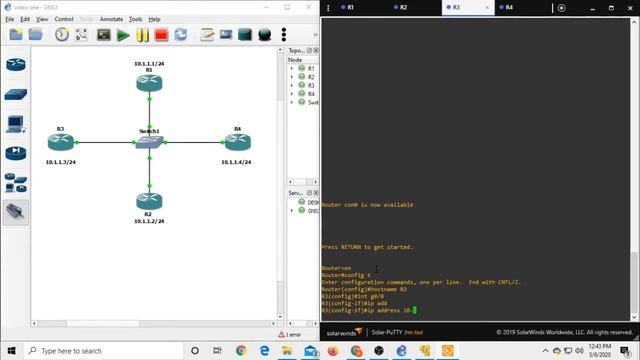Viewport: 640px width, 360px height.
Task: Stop all nodes with red stop button
Action: coord(162,35)
